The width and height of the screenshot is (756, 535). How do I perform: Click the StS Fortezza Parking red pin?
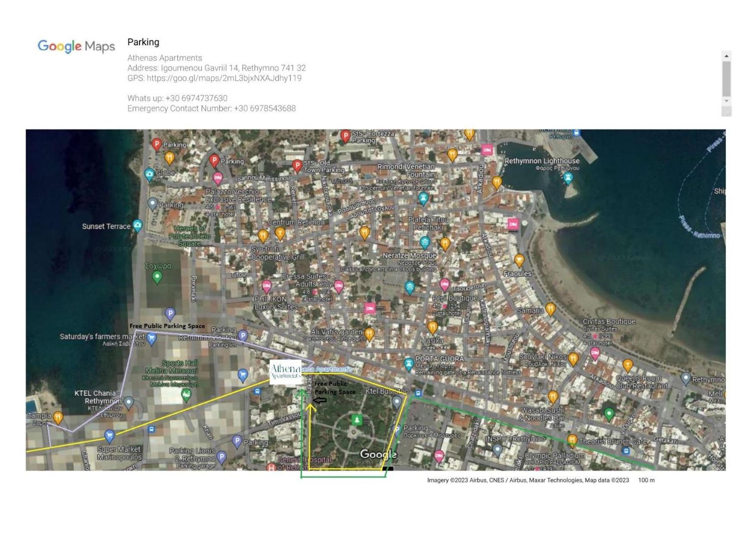(x=345, y=136)
